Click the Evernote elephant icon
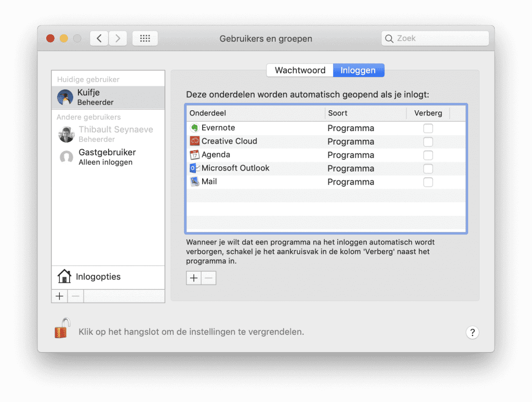 point(194,128)
